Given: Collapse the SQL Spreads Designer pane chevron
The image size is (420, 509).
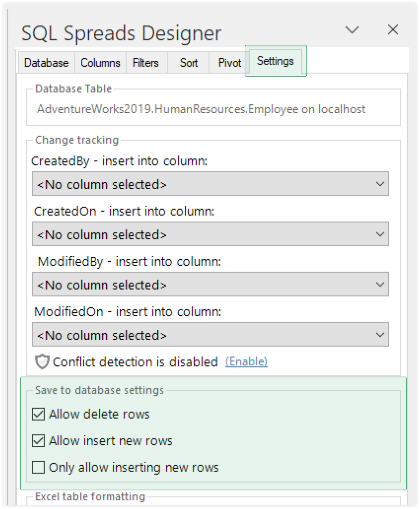Looking at the screenshot, I should (352, 30).
